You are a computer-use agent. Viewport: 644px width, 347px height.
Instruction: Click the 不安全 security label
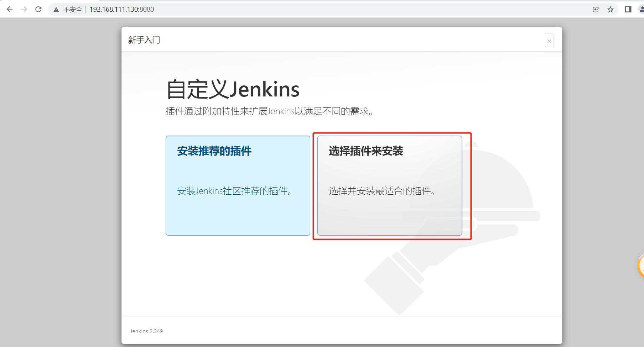pos(73,10)
